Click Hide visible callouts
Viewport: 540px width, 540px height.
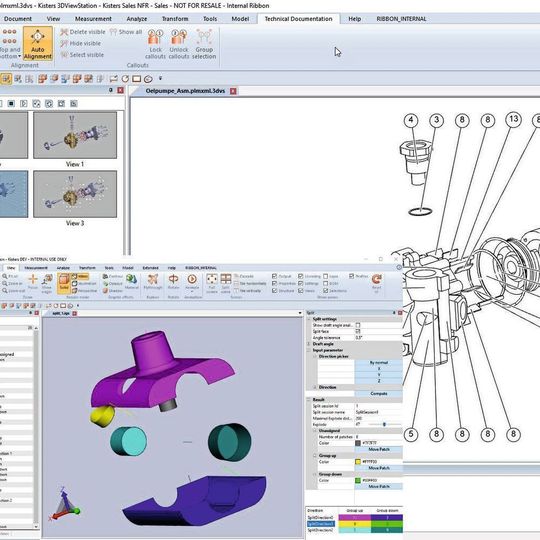click(x=81, y=43)
